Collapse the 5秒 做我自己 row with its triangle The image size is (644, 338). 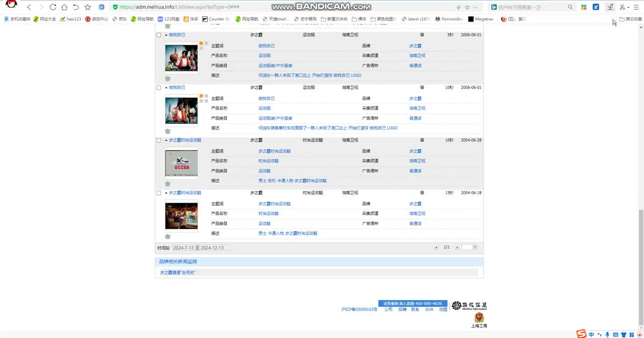tap(166, 35)
